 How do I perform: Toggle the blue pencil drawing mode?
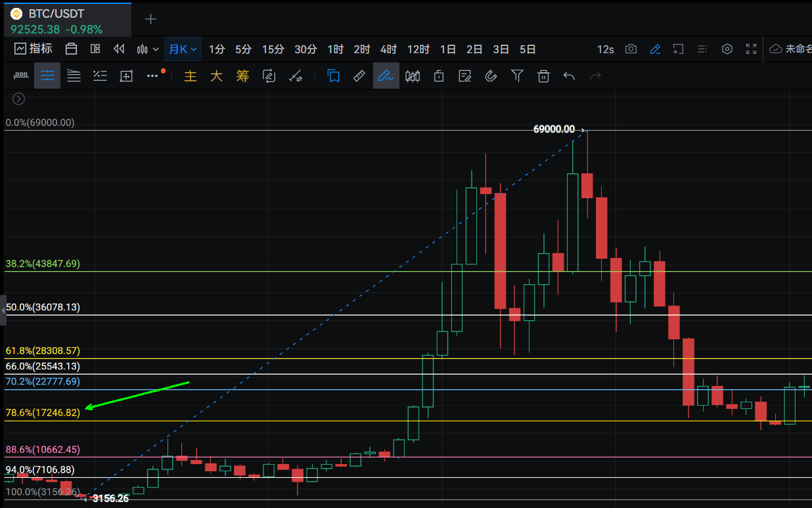[x=655, y=49]
